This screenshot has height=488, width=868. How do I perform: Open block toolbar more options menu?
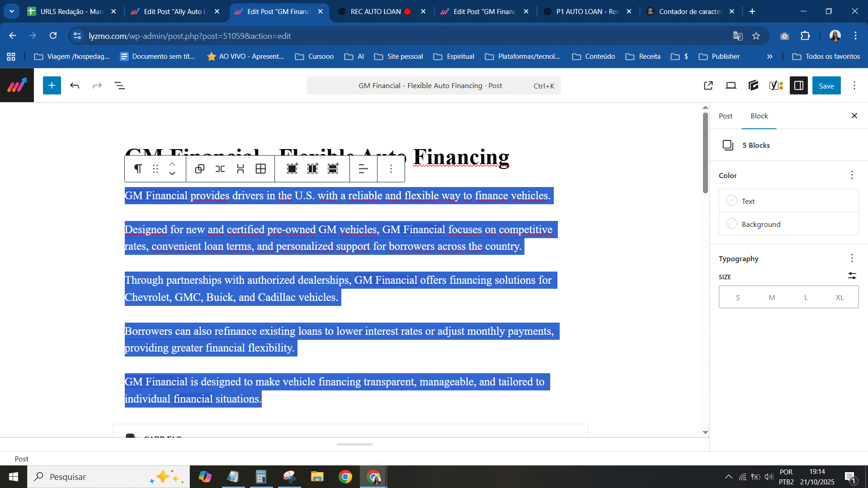391,169
